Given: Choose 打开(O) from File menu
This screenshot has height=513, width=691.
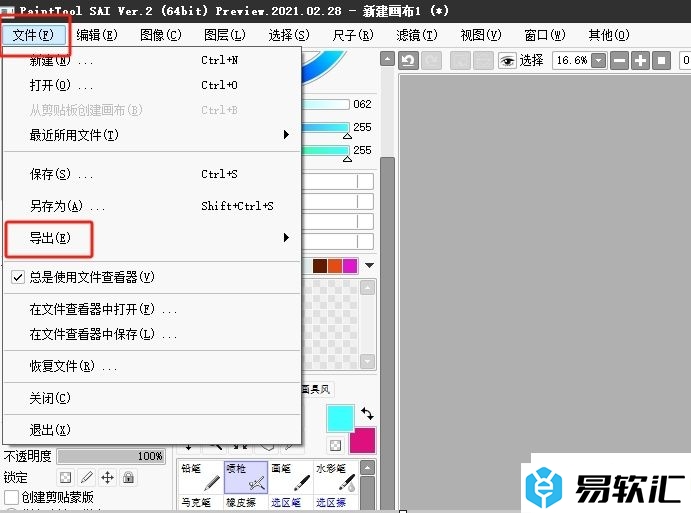Looking at the screenshot, I should [x=152, y=85].
